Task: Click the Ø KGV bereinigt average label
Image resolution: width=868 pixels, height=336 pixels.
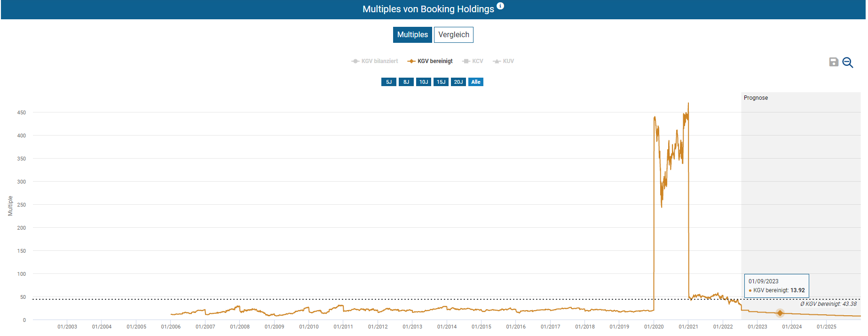Action: coord(828,304)
